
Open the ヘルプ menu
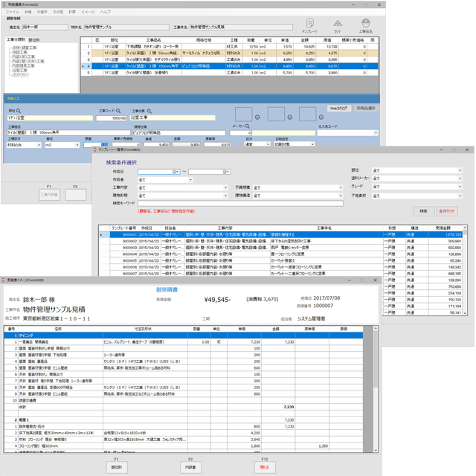106,13
